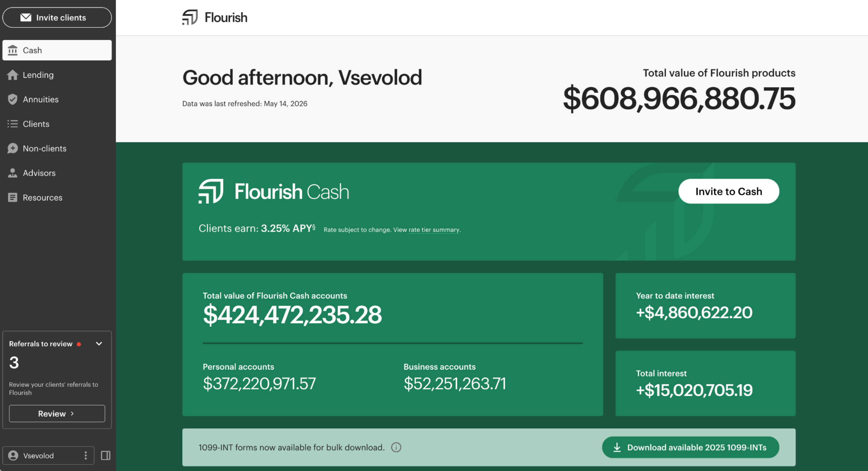Viewport: 868px width, 471px height.
Task: Open the three-dot menu next to Vsevolod
Action: pyautogui.click(x=86, y=455)
